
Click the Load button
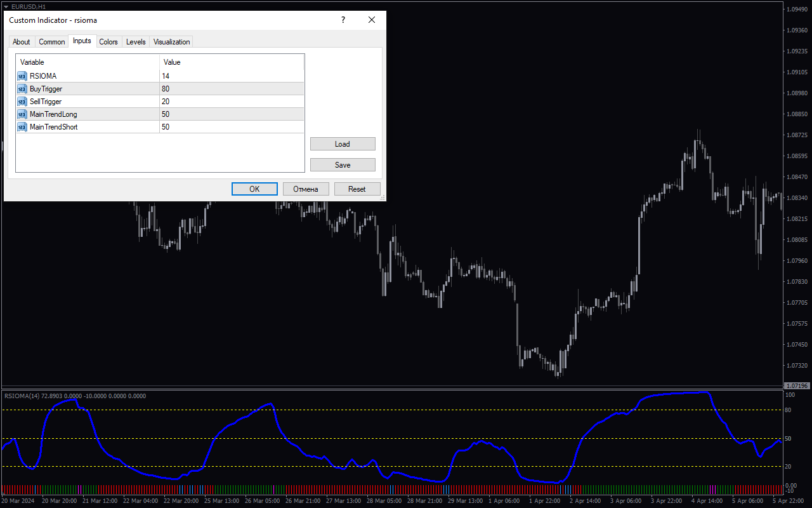[x=343, y=144]
